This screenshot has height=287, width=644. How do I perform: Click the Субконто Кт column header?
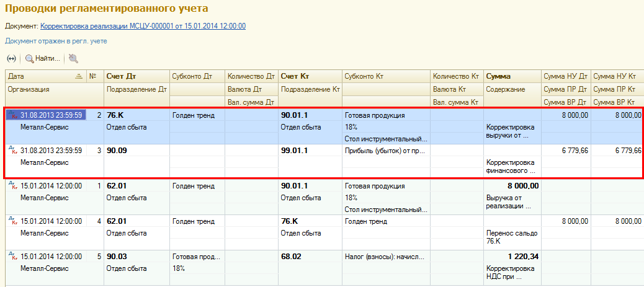pos(387,76)
